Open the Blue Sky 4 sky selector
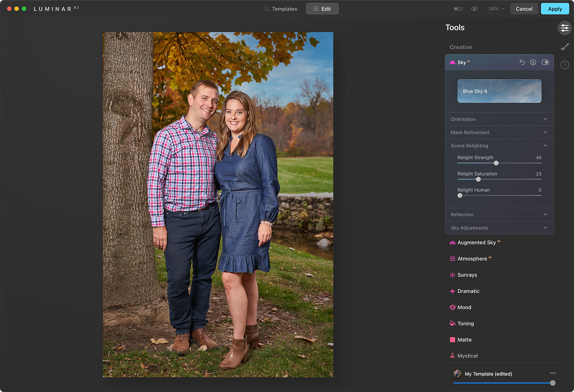The width and height of the screenshot is (574, 392). click(x=499, y=91)
